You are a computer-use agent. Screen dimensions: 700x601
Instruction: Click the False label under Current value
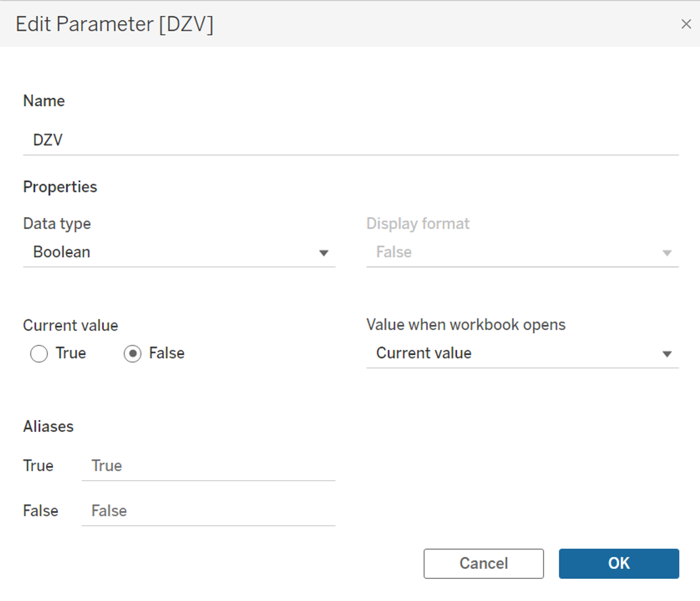point(167,353)
